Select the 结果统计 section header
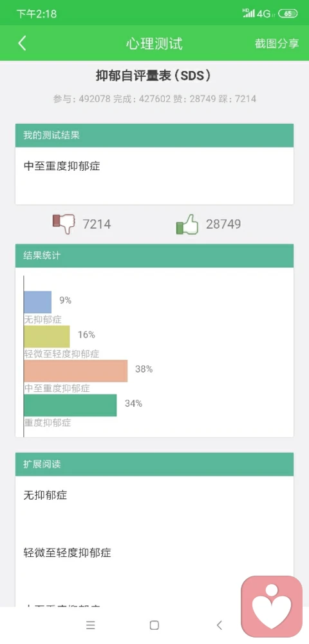Image resolution: width=309 pixels, height=644 pixels. point(154,255)
